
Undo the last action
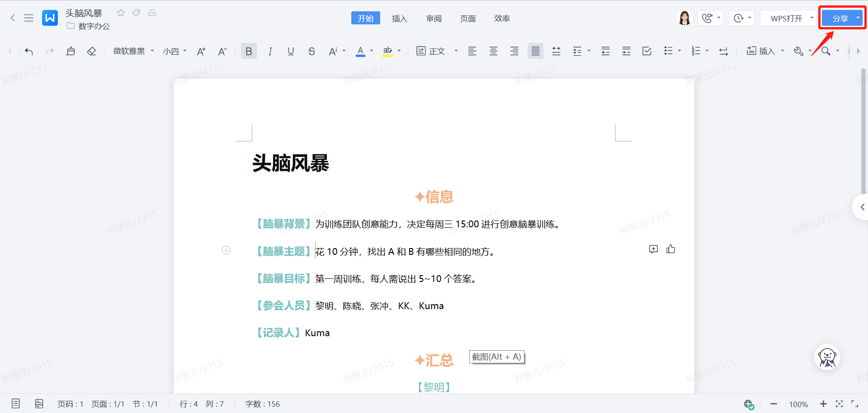(29, 51)
